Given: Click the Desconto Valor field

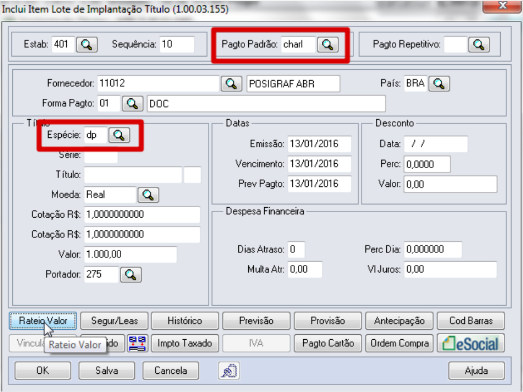Looking at the screenshot, I should [451, 184].
